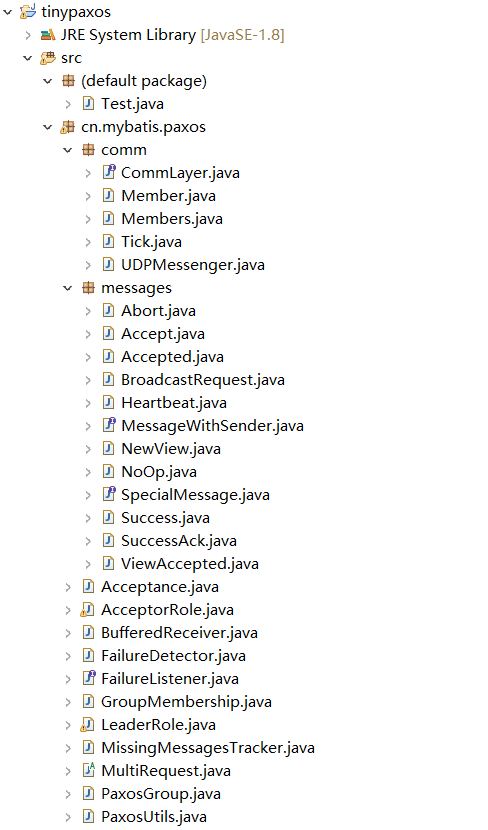Viewport: 488px width, 830px height.
Task: Expand the Test.java file node
Action: tap(68, 104)
